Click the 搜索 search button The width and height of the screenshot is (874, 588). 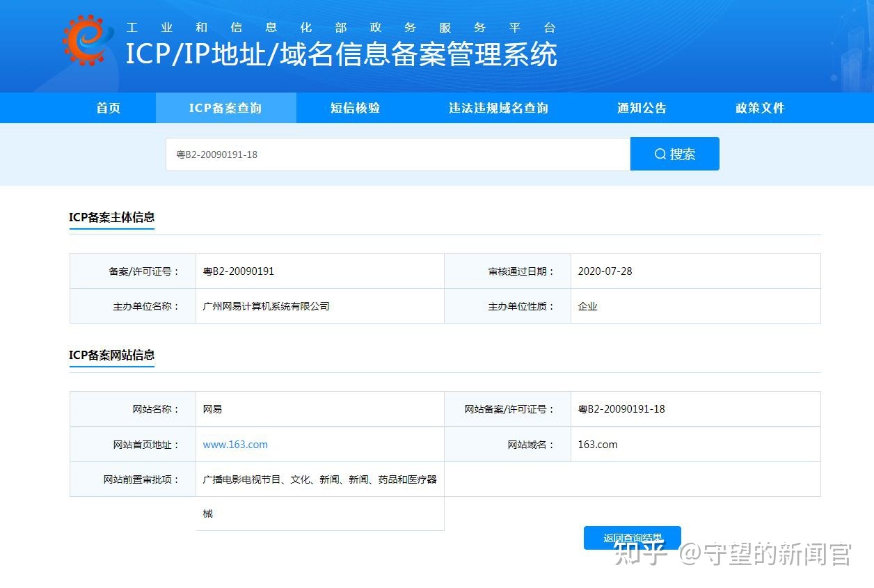pyautogui.click(x=675, y=154)
